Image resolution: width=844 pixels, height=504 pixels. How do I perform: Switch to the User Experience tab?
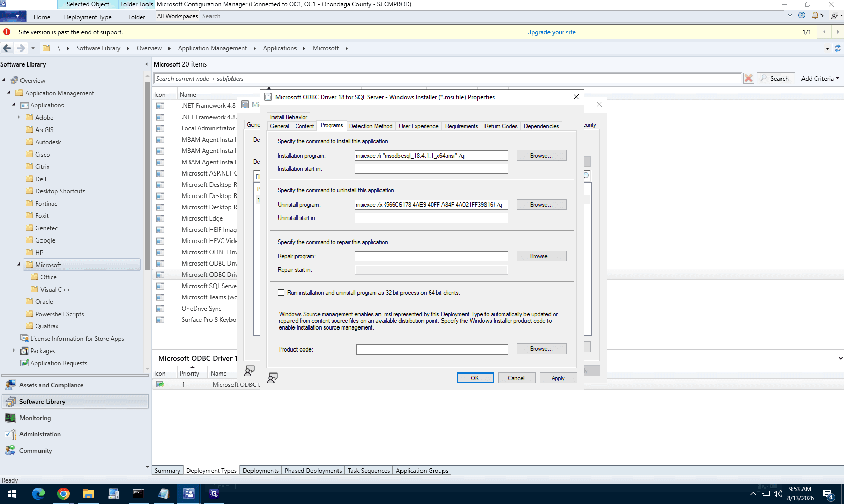click(418, 126)
